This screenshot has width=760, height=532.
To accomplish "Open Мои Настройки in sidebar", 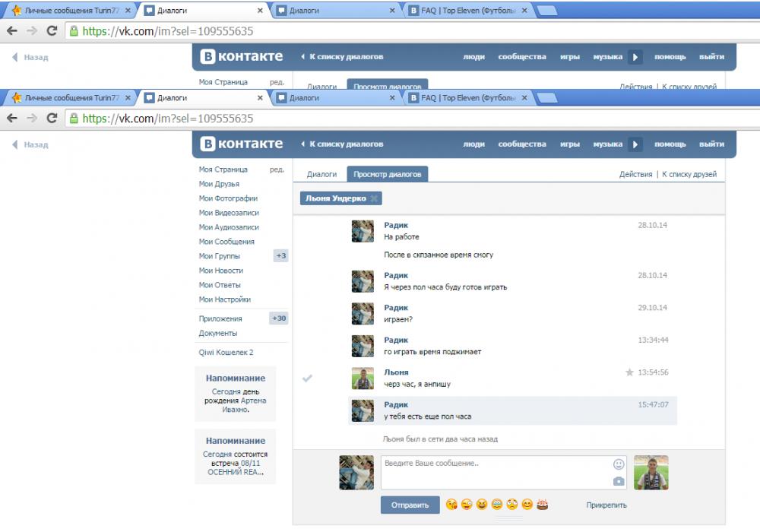I will coord(224,299).
